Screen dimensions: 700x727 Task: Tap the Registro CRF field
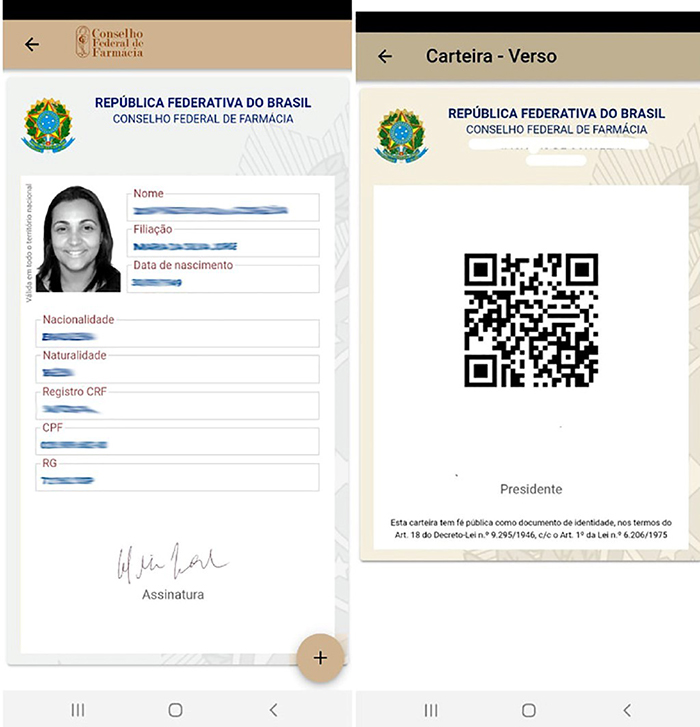(177, 404)
